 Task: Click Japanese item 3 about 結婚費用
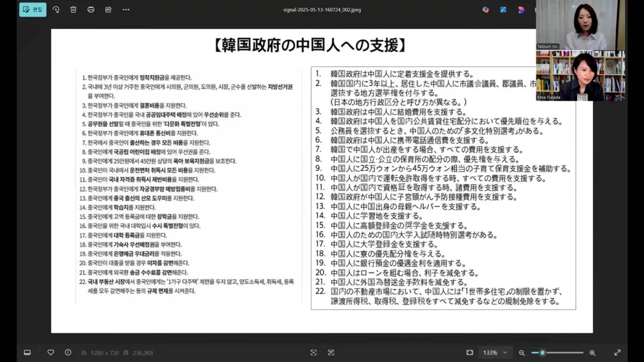[391, 112]
